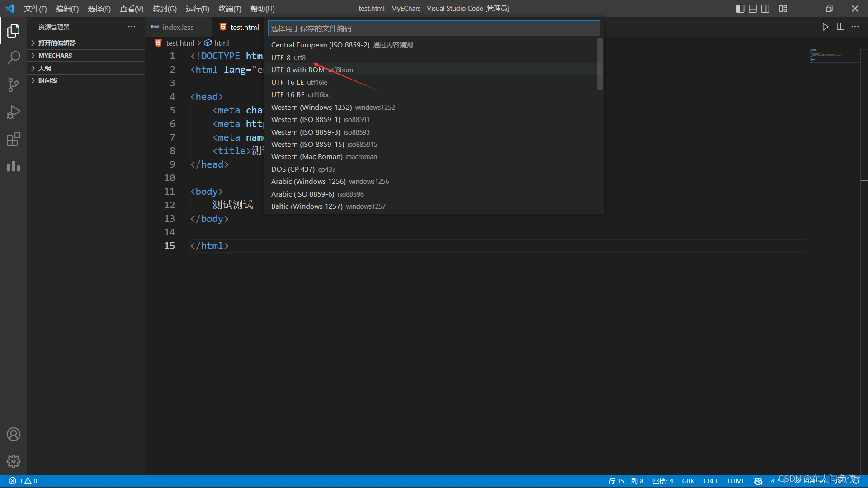Screen dimensions: 868x488
Task: Select Arabic (ISO 8859-6) encoding
Action: 432,194
